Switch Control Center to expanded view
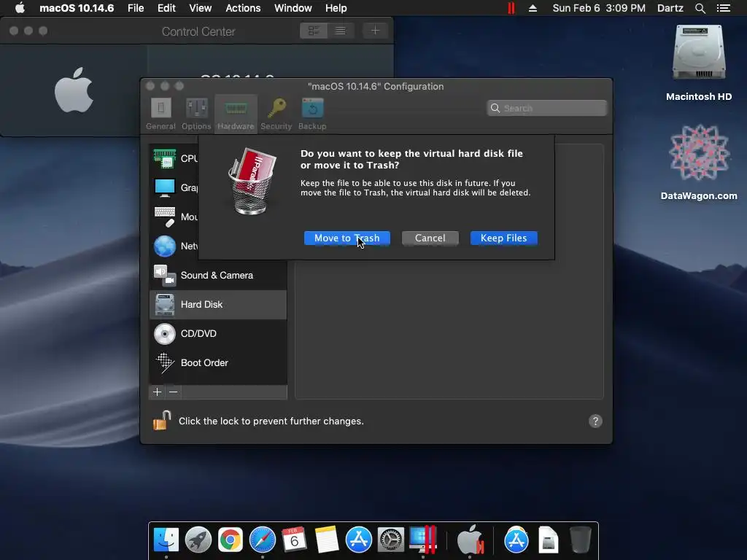Screen dimensions: 747x560 tap(314, 31)
